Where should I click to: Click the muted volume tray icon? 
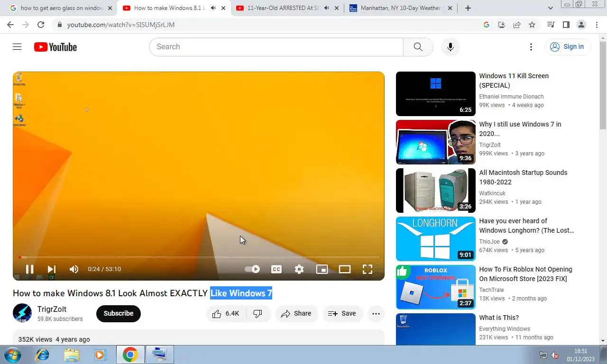[555, 355]
